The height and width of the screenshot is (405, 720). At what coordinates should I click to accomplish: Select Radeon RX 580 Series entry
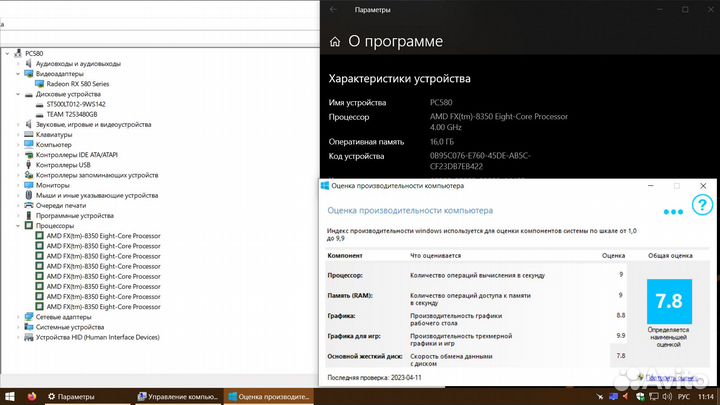click(78, 84)
